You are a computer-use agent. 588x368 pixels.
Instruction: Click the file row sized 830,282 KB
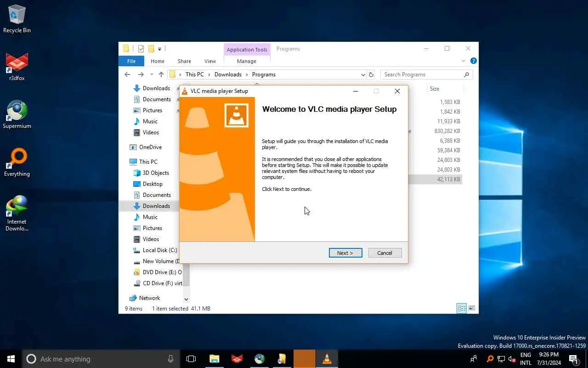435,131
